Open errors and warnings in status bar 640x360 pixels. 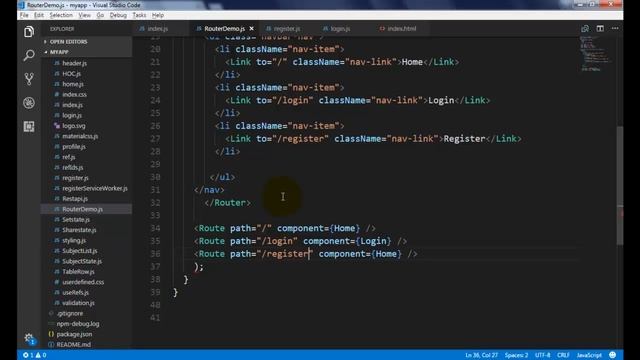35,355
